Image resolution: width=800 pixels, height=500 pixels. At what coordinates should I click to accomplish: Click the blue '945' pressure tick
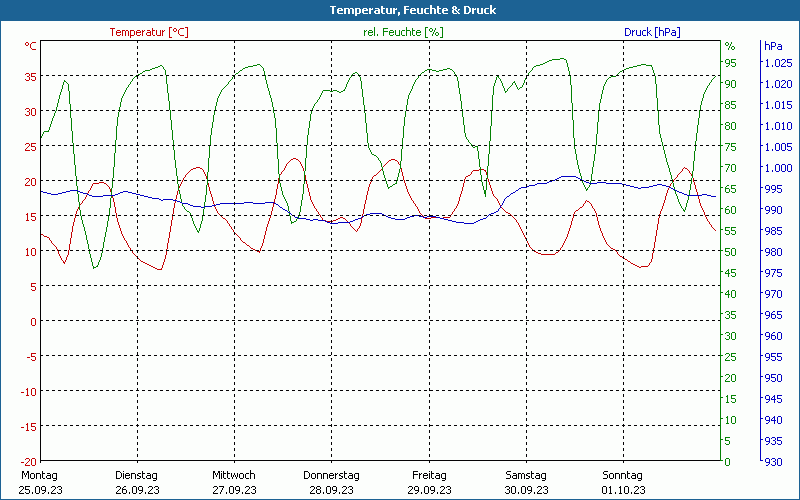point(773,399)
